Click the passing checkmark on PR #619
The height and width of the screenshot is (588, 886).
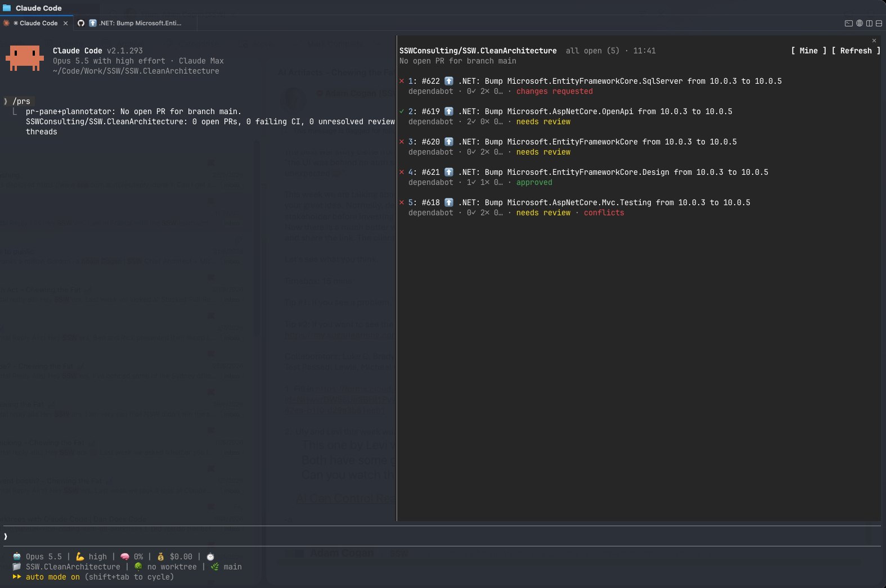click(402, 111)
